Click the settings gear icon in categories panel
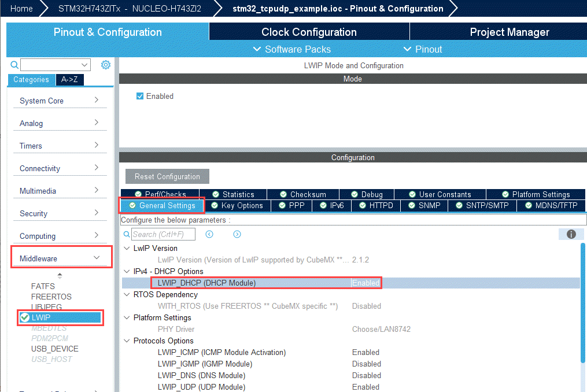 [x=106, y=65]
